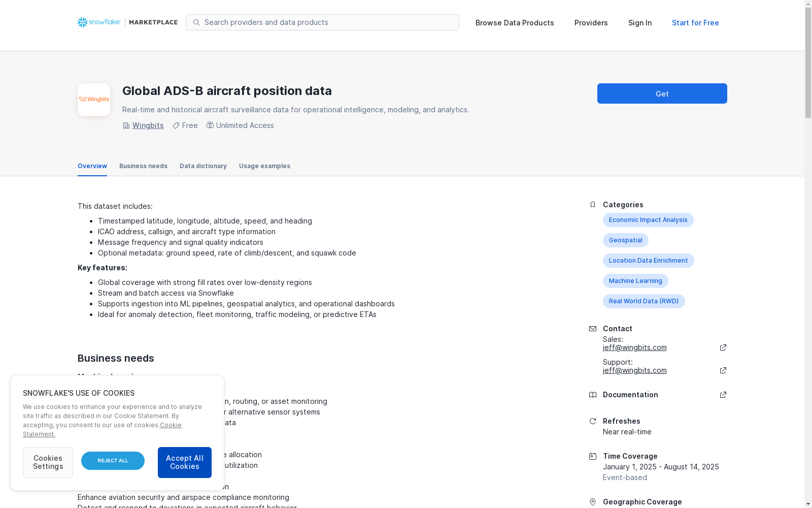The height and width of the screenshot is (508, 812).
Task: Click REJECT ALL cookies button
Action: tap(113, 461)
